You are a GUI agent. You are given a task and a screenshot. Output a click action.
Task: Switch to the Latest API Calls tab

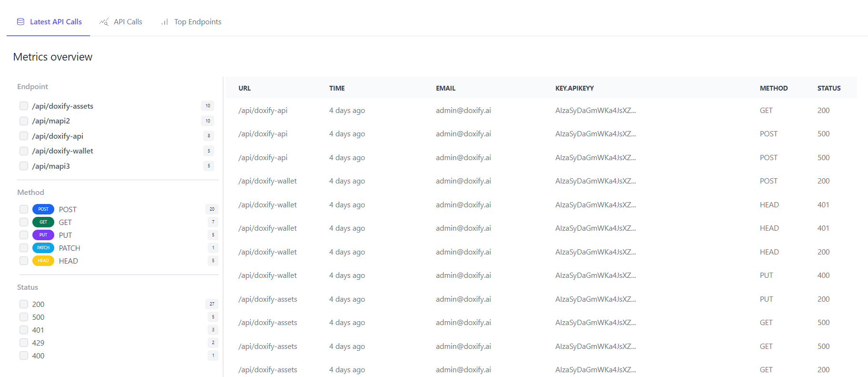pos(49,21)
